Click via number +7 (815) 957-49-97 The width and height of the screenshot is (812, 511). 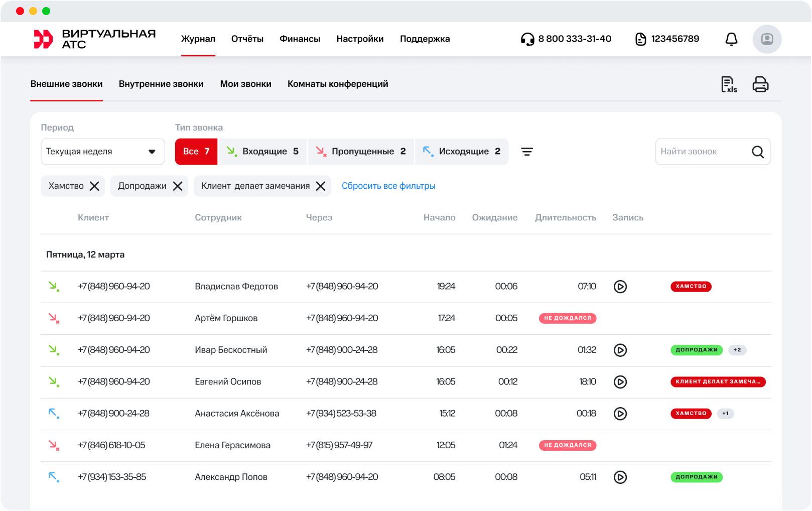(339, 445)
